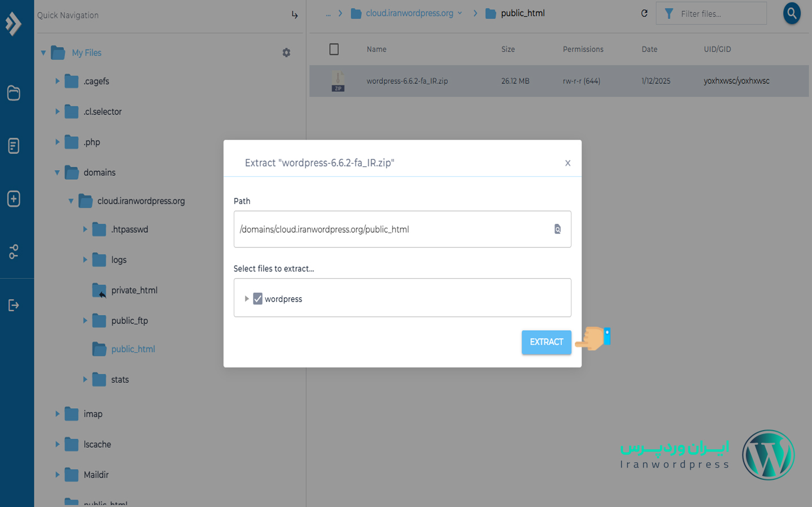Select public_html in the folder tree
812x507 pixels.
click(x=133, y=349)
